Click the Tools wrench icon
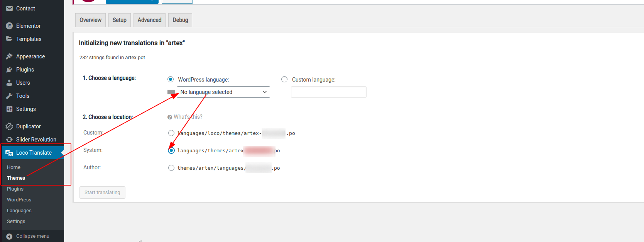Image resolution: width=644 pixels, height=242 pixels. click(x=9, y=96)
